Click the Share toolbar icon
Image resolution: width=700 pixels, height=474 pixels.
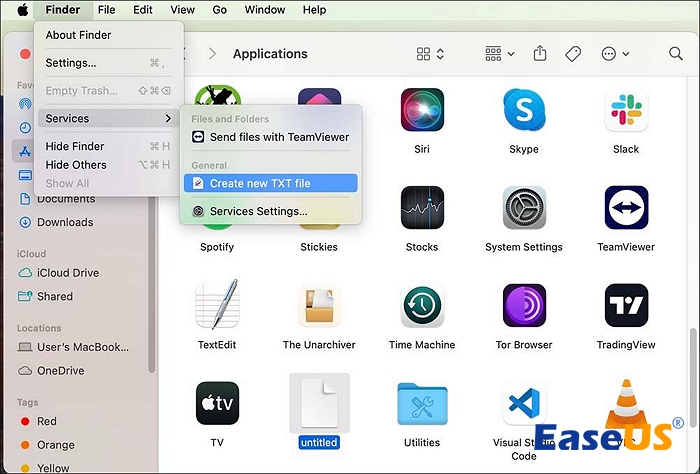(x=540, y=54)
